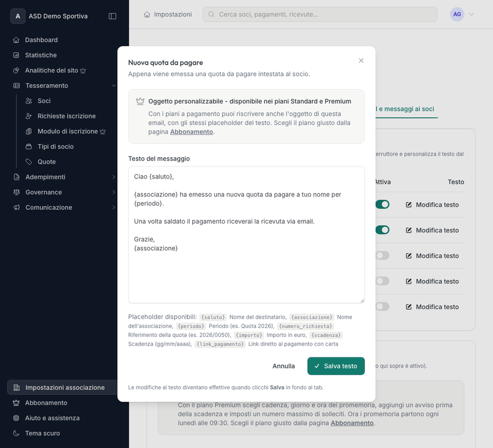Click the AG user avatar
Screen dimensions: 493x448
pyautogui.click(x=457, y=14)
